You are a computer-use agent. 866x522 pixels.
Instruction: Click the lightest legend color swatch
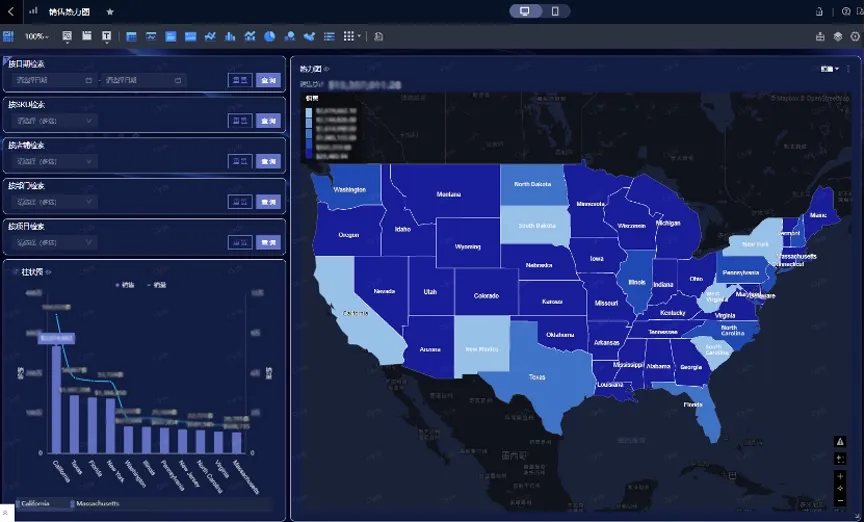(309, 112)
